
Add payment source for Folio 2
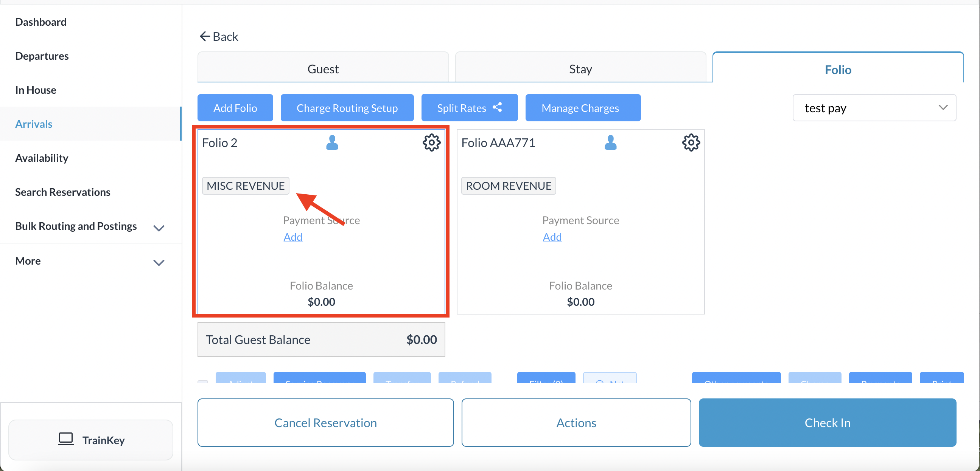[292, 237]
